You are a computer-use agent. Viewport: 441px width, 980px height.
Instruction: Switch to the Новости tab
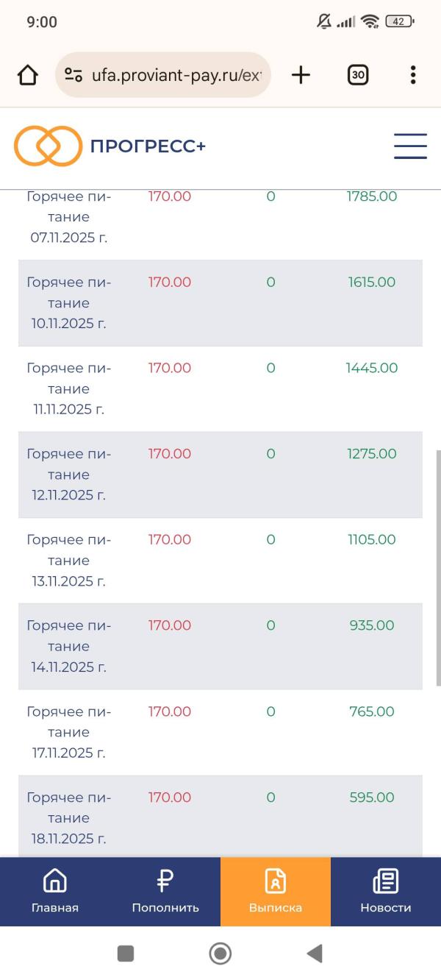[x=386, y=891]
